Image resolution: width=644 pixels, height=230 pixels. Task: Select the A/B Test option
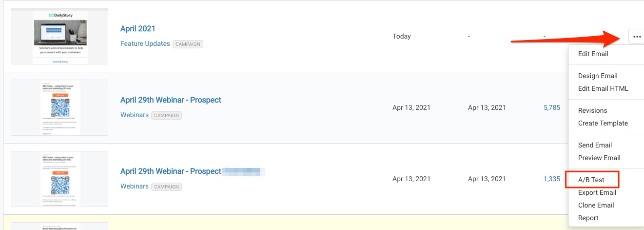[x=591, y=180]
